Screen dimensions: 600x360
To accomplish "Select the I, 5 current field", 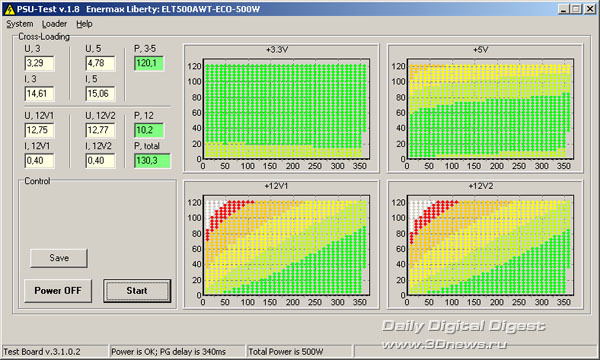I will (x=100, y=93).
